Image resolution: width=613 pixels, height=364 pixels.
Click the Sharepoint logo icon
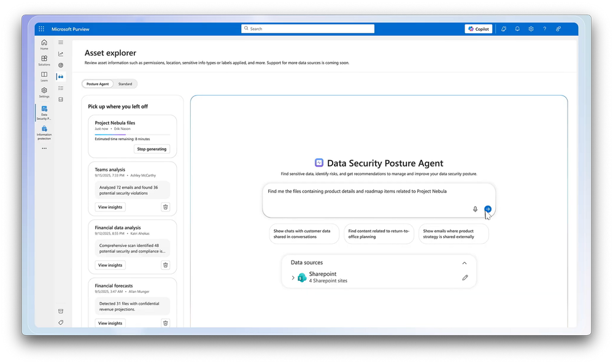point(302,278)
